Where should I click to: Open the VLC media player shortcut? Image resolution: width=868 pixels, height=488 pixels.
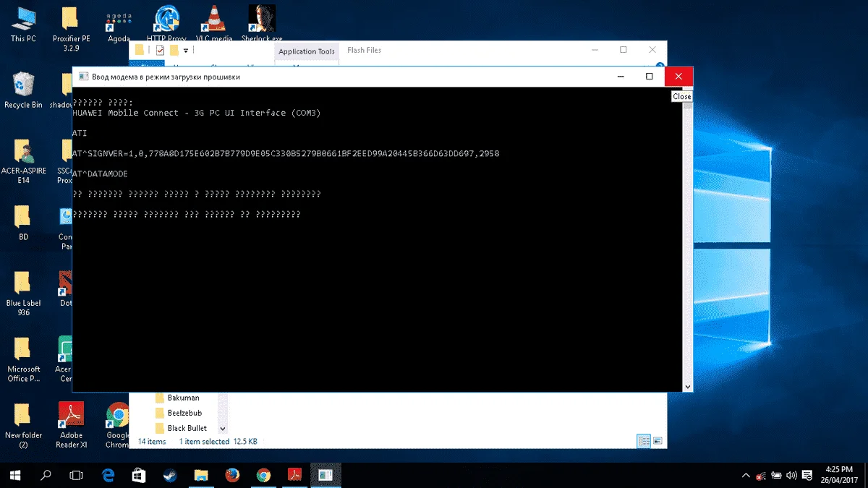(x=213, y=24)
